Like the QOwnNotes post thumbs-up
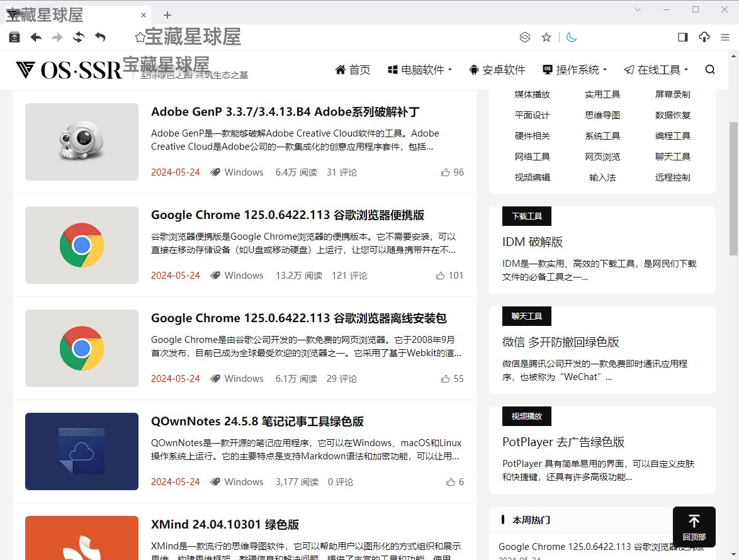This screenshot has height=560, width=739. coord(451,482)
